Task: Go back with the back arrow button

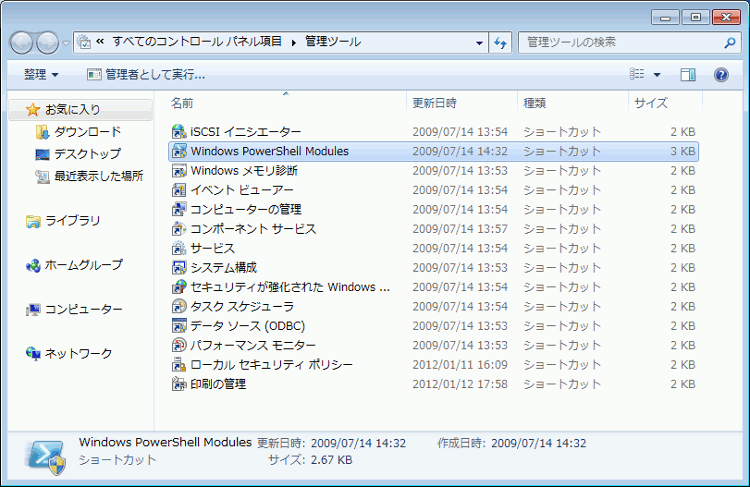Action: [x=22, y=42]
